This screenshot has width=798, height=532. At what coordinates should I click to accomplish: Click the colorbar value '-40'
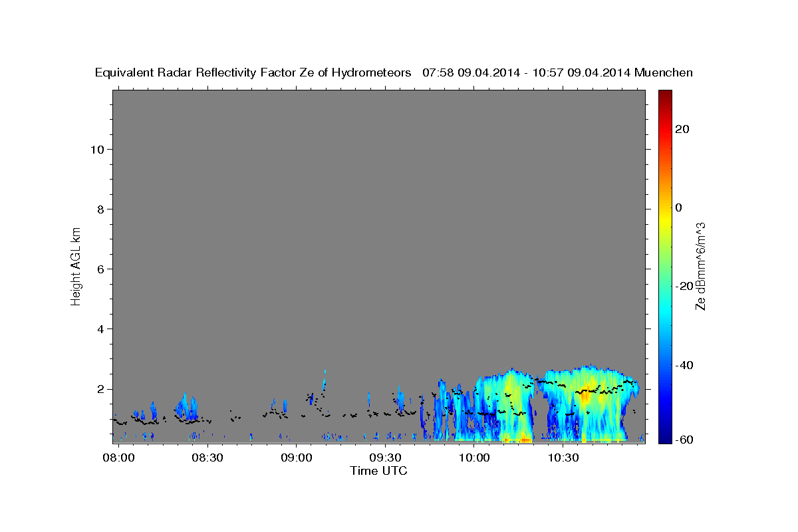point(684,365)
